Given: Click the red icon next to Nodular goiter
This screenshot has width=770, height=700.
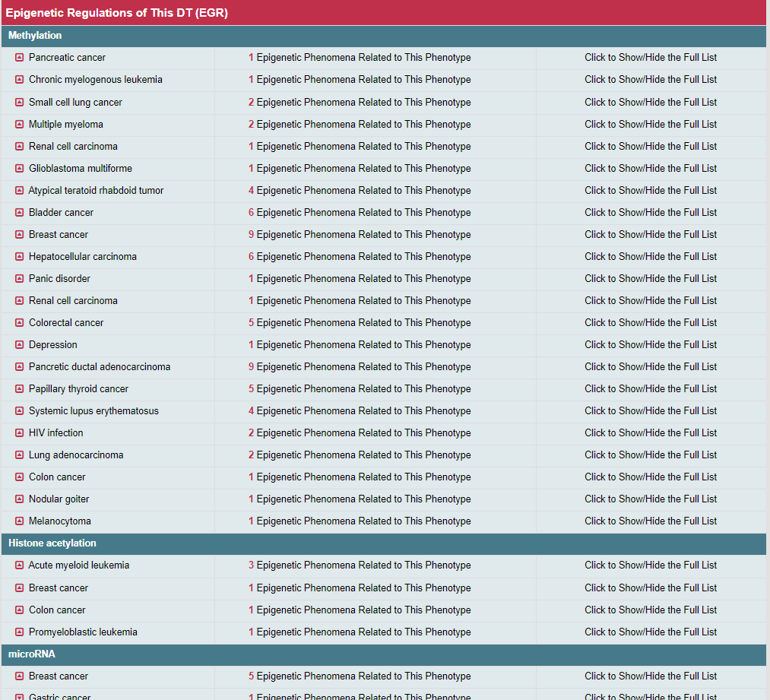Looking at the screenshot, I should click(19, 499).
